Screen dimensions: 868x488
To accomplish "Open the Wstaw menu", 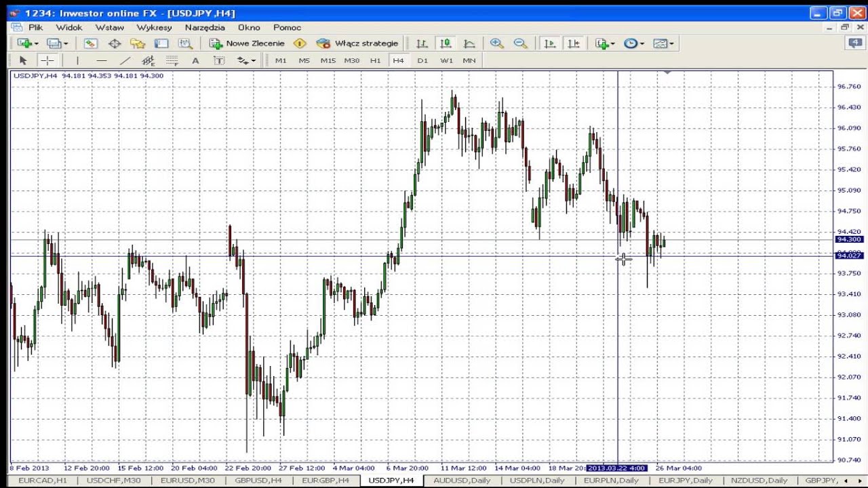I will coord(110,27).
